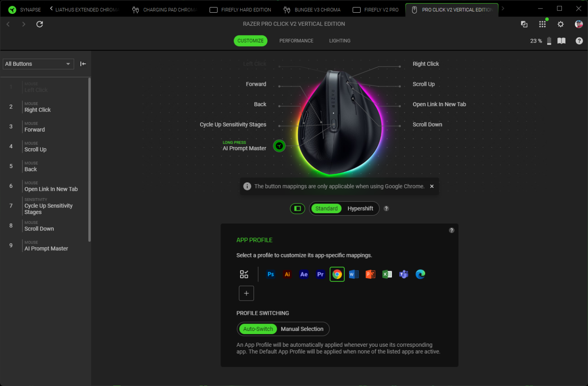The height and width of the screenshot is (386, 588).
Task: Select the Illustrator app profile
Action: (x=287, y=274)
